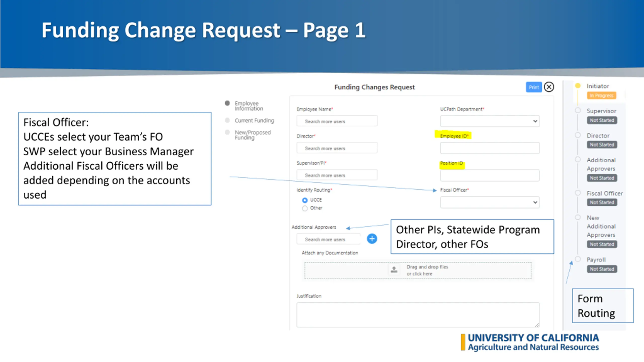
Task: Click the Additional Approvers search field
Action: 328,239
